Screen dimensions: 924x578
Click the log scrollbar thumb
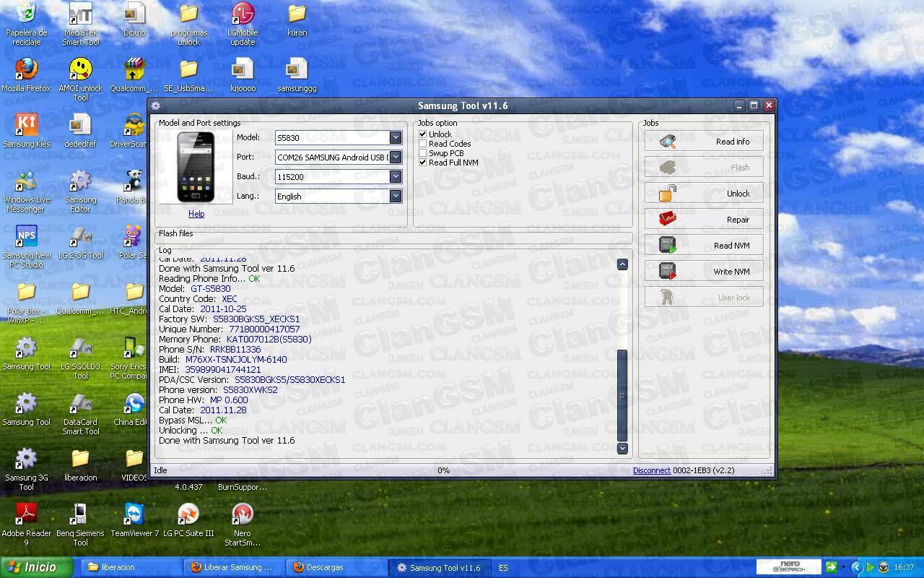pos(622,395)
